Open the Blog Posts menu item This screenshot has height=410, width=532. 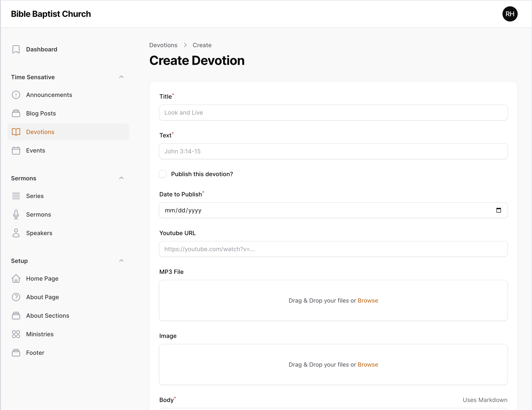(x=41, y=114)
